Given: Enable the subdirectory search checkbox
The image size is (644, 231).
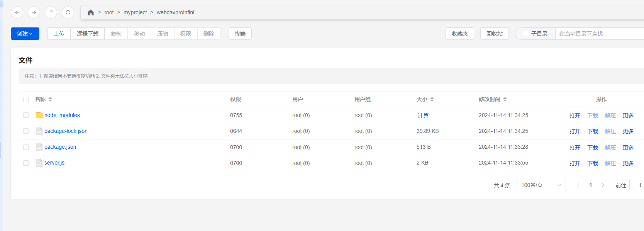Looking at the screenshot, I should point(525,34).
